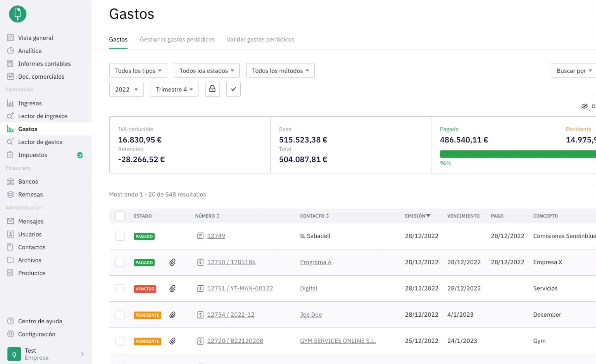This screenshot has width=596, height=364.
Task: Click the green paid progress bar
Action: click(x=518, y=154)
